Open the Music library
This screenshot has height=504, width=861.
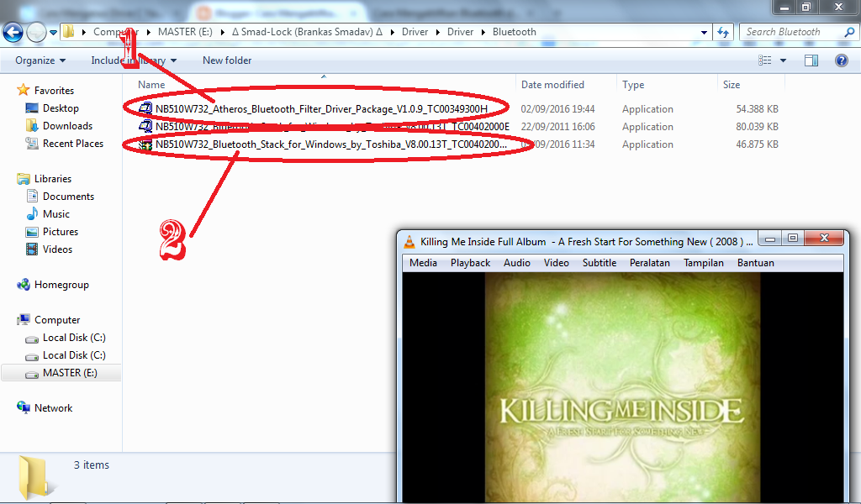click(x=56, y=214)
